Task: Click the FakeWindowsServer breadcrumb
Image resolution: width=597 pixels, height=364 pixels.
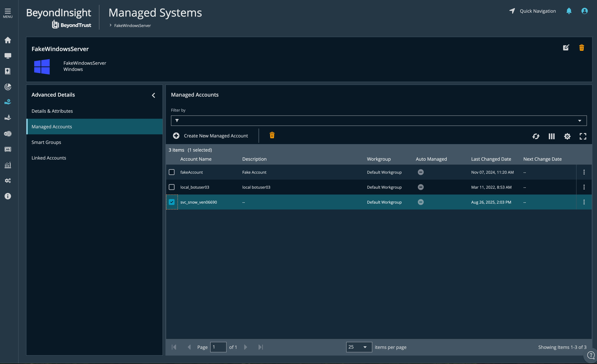Action: tap(132, 25)
